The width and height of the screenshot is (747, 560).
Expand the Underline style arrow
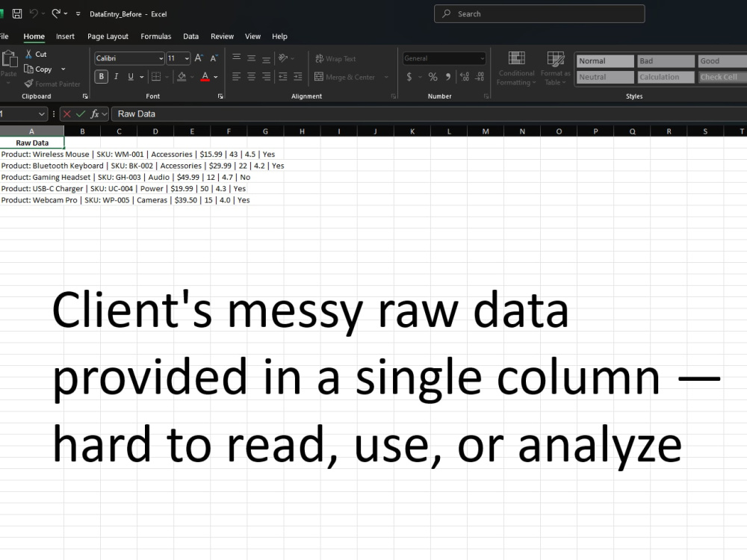(141, 77)
